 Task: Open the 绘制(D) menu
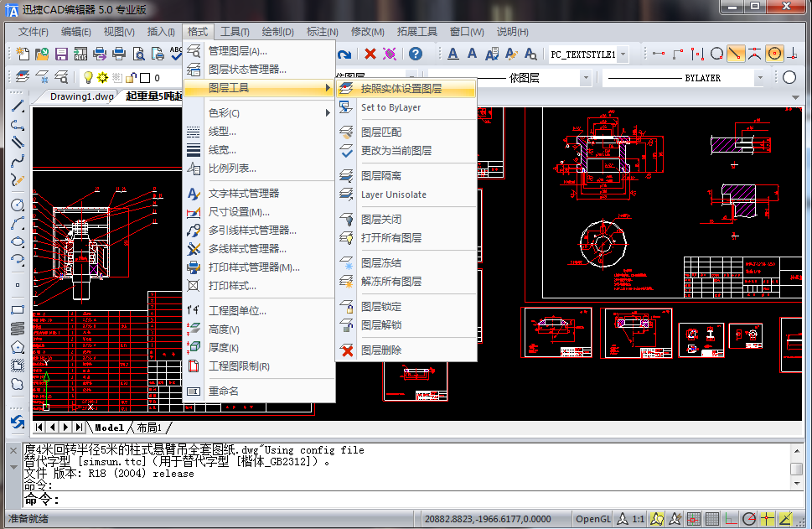(277, 32)
